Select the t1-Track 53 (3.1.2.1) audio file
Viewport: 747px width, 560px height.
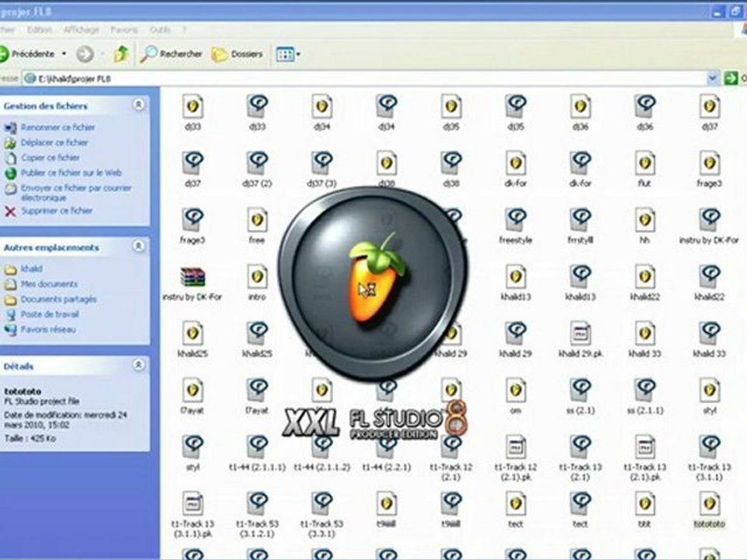click(258, 514)
